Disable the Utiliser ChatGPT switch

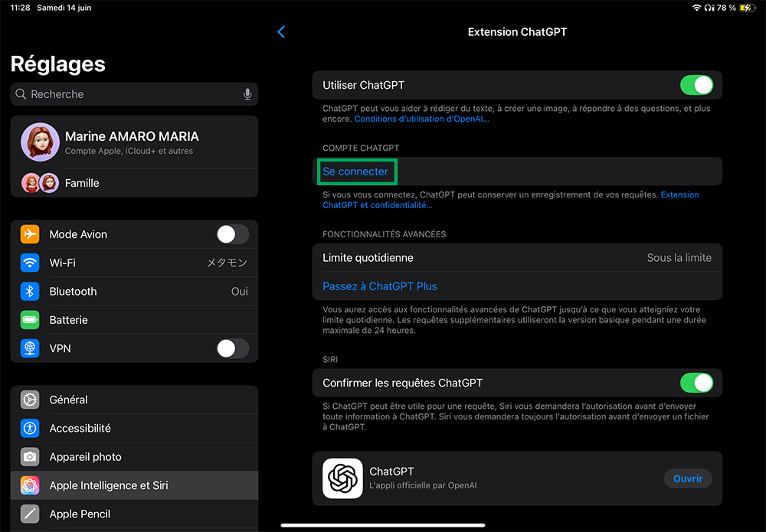pos(696,85)
